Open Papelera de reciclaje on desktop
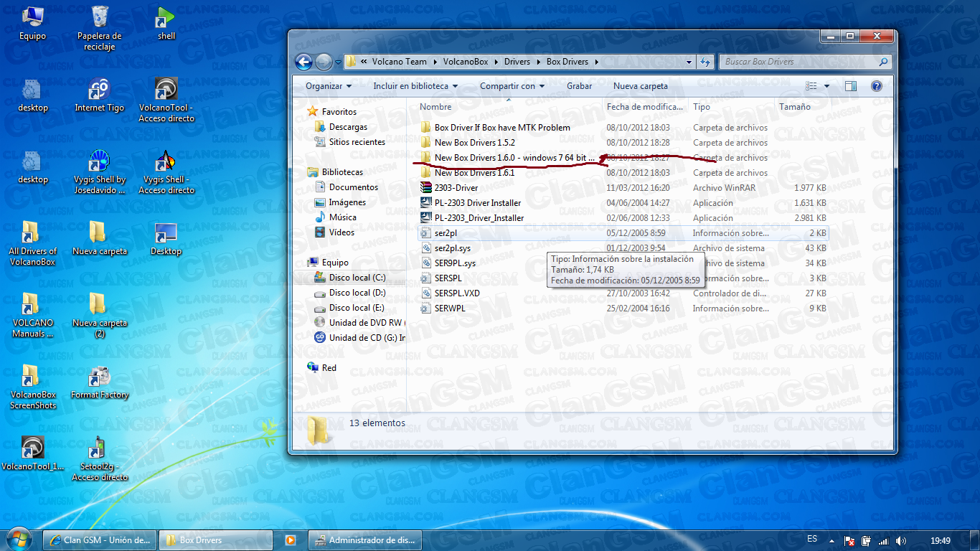Viewport: 980px width, 551px height. click(100, 28)
